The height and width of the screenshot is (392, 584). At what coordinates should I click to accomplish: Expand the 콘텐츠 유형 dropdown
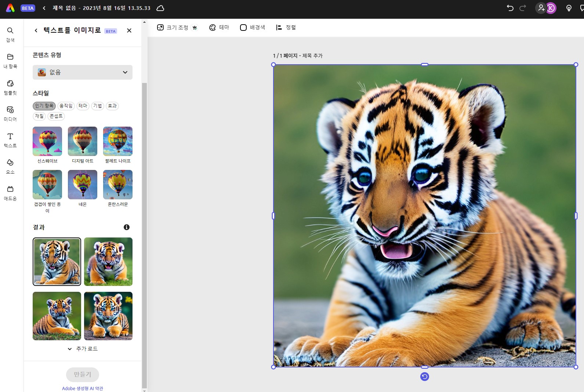coord(83,72)
